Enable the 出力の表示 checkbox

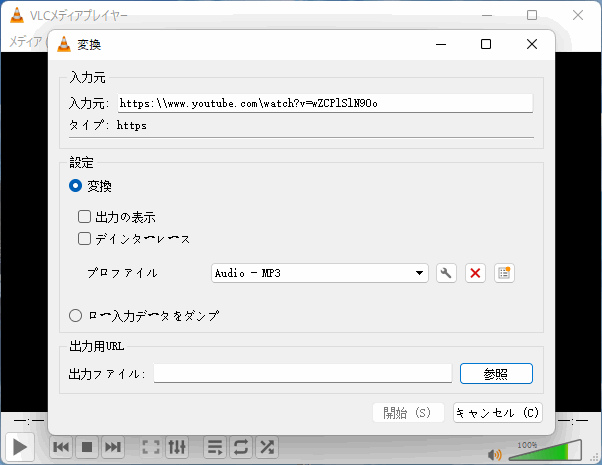tap(84, 217)
